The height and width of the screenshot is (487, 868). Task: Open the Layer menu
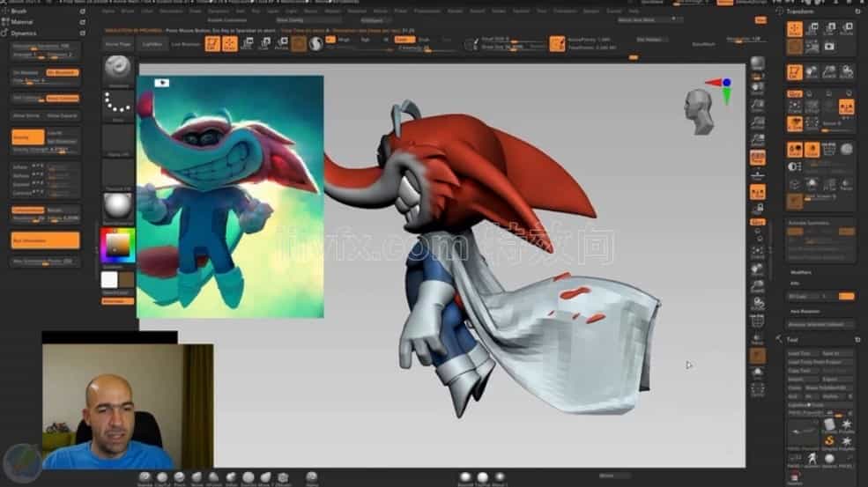click(273, 11)
